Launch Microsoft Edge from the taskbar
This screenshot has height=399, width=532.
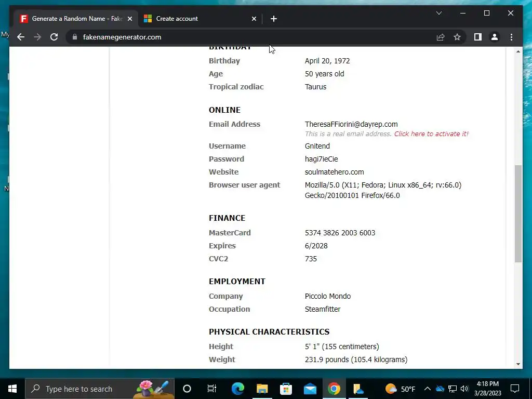[237, 389]
